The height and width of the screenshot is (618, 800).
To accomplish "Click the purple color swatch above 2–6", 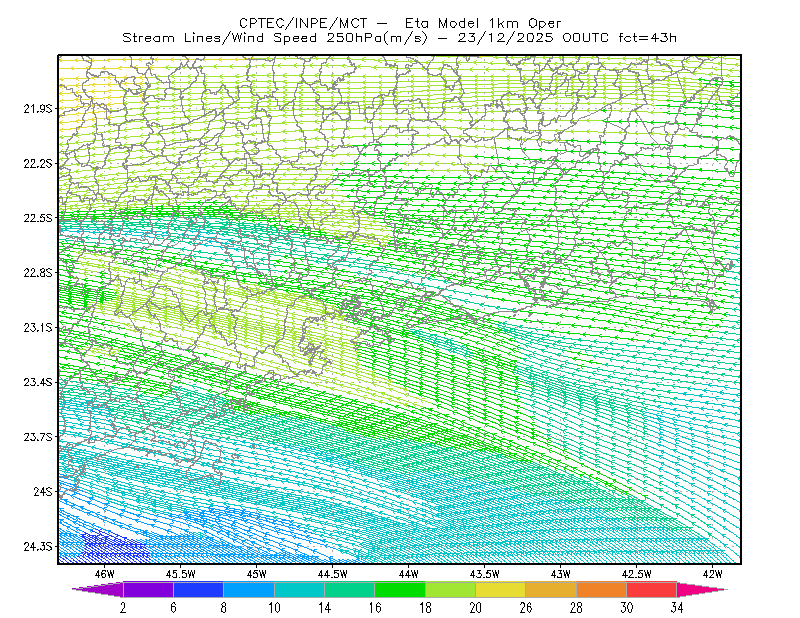I will coord(148,589).
